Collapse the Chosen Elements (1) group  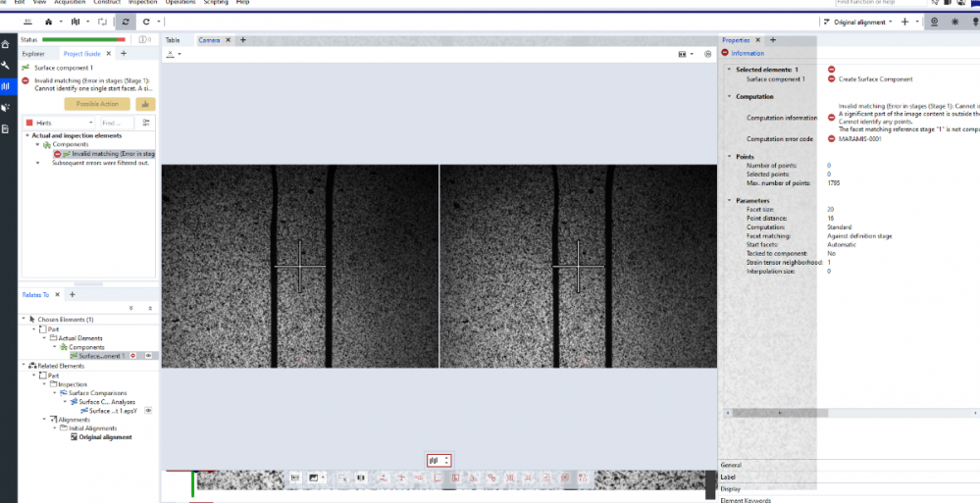point(25,320)
